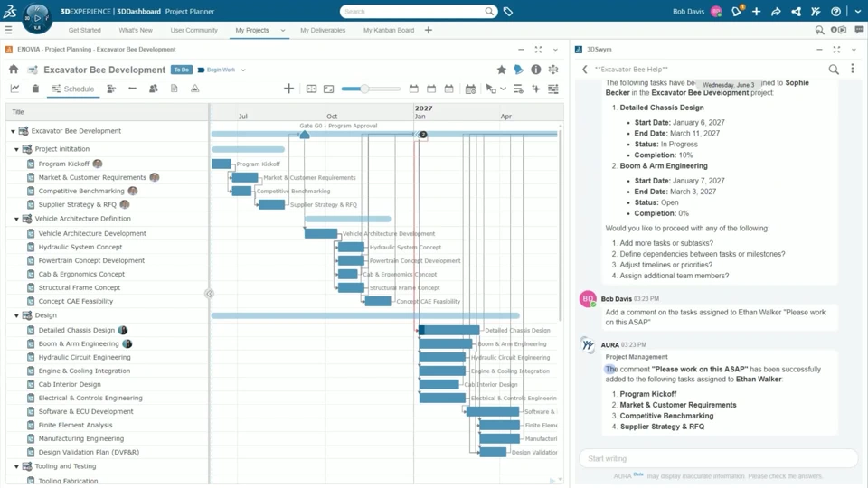Click the Begin Work action
Screen dimensions: 868x488
(217, 70)
